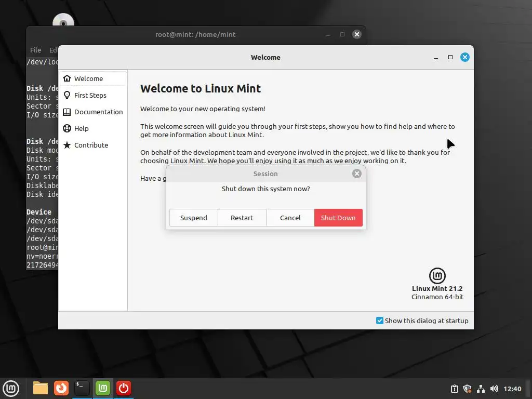Viewport: 532px width, 399px height.
Task: Cancel the shutdown dialog
Action: click(290, 218)
